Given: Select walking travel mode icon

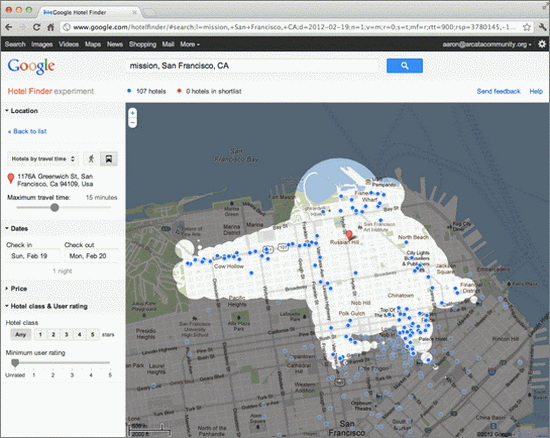Looking at the screenshot, I should tap(91, 159).
